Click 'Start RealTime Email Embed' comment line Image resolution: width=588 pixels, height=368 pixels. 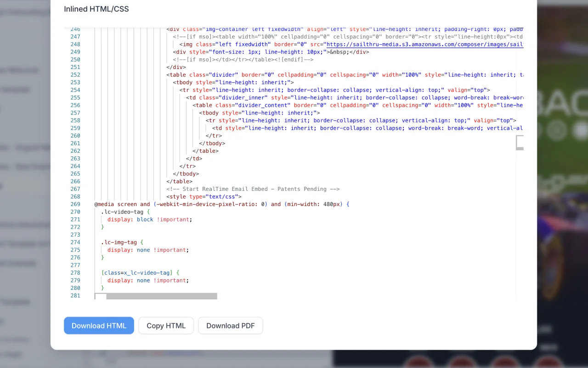(x=253, y=189)
